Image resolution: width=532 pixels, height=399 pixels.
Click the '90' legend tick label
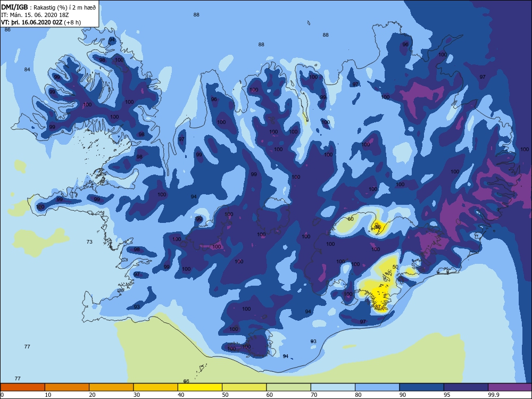(403, 395)
